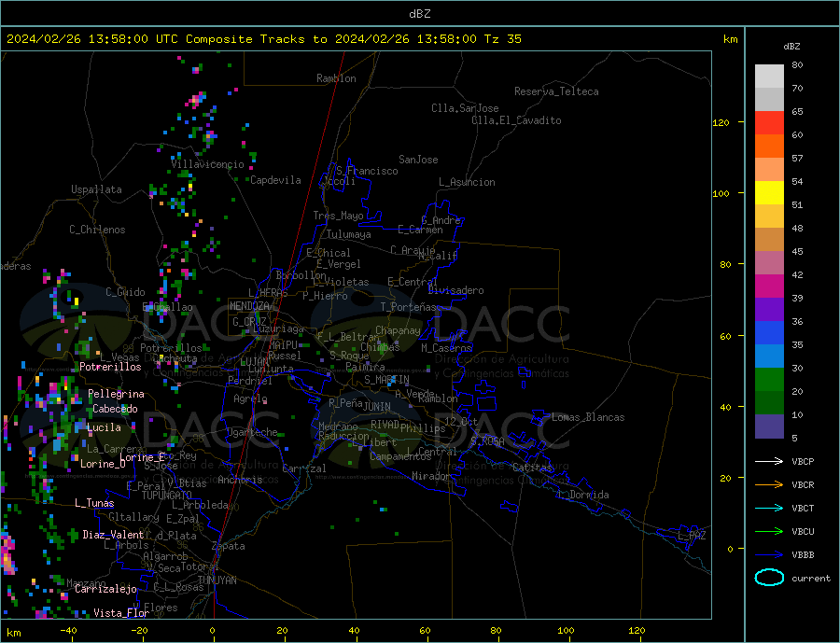Click the green VBCU arrow in legend
The width and height of the screenshot is (840, 643).
coord(769,532)
